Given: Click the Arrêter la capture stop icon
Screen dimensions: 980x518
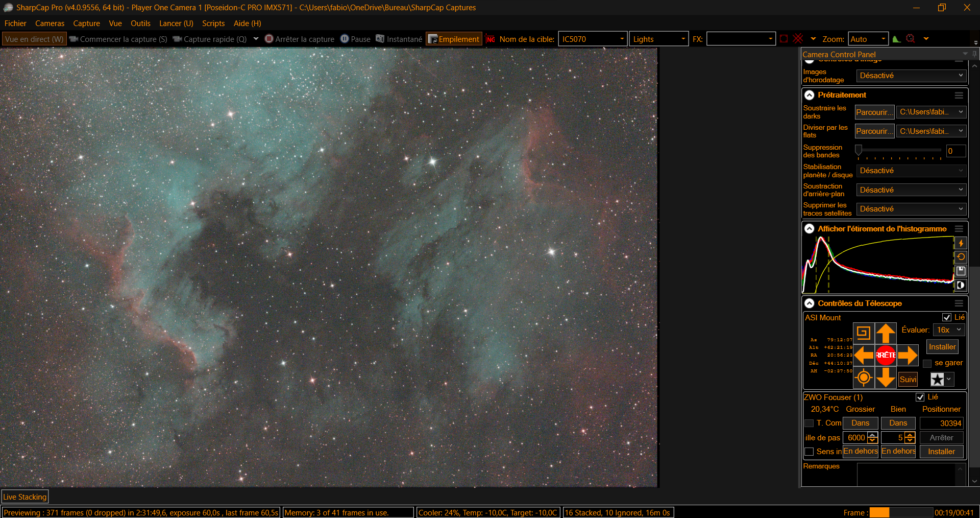Looking at the screenshot, I should [269, 39].
